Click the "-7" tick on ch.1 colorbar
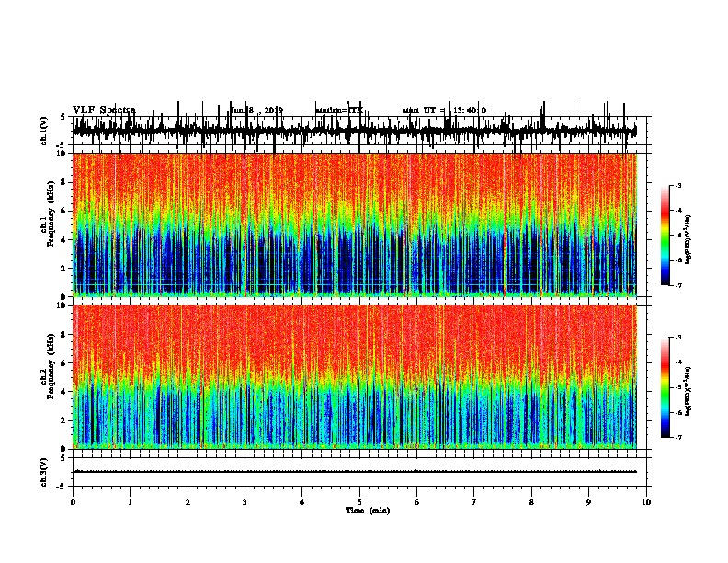Image resolution: width=728 pixels, height=563 pixels. point(678,285)
